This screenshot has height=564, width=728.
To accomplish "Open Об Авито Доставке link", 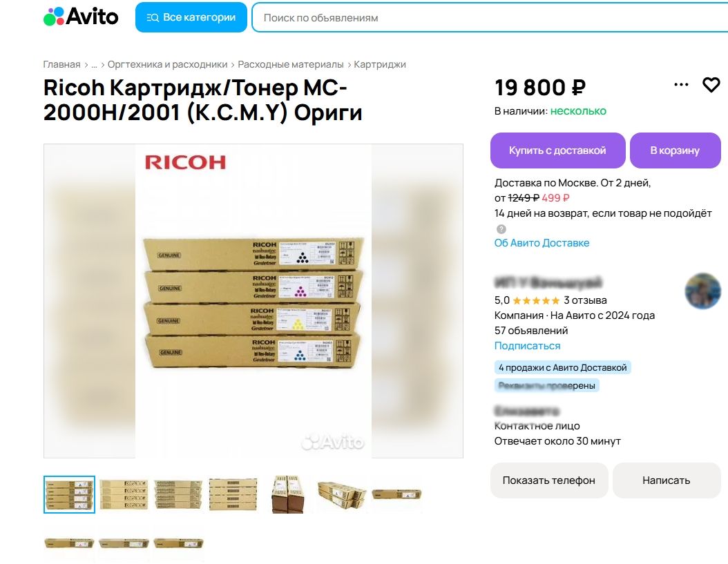I will click(542, 243).
